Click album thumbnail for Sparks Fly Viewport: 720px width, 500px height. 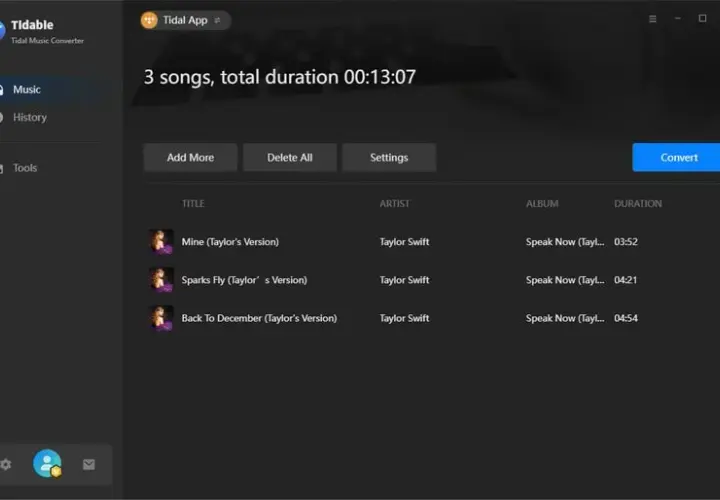click(161, 280)
